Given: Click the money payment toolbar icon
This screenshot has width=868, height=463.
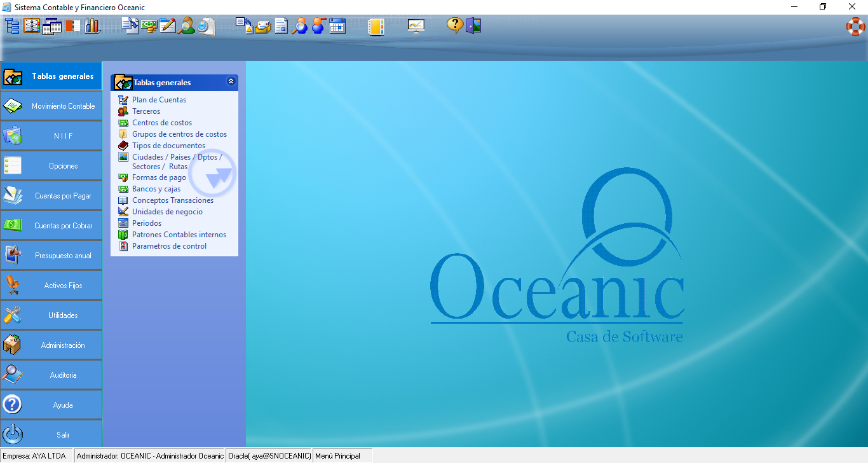Looking at the screenshot, I should point(149,26).
